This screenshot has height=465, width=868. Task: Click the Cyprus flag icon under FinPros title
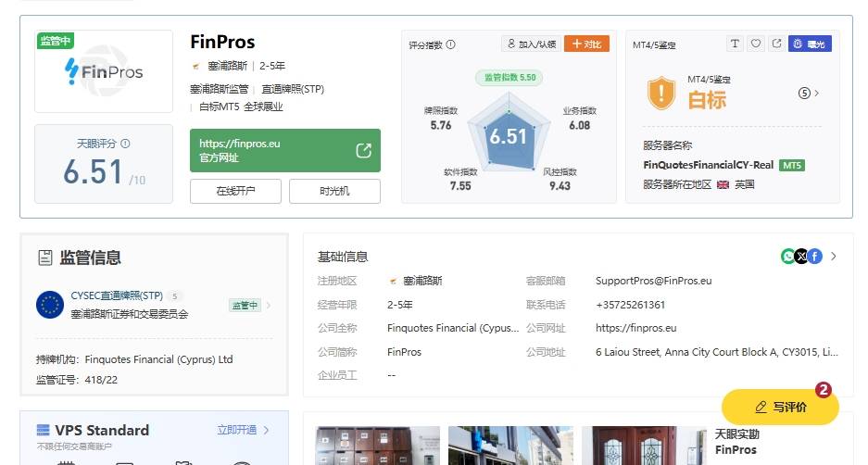coord(195,67)
